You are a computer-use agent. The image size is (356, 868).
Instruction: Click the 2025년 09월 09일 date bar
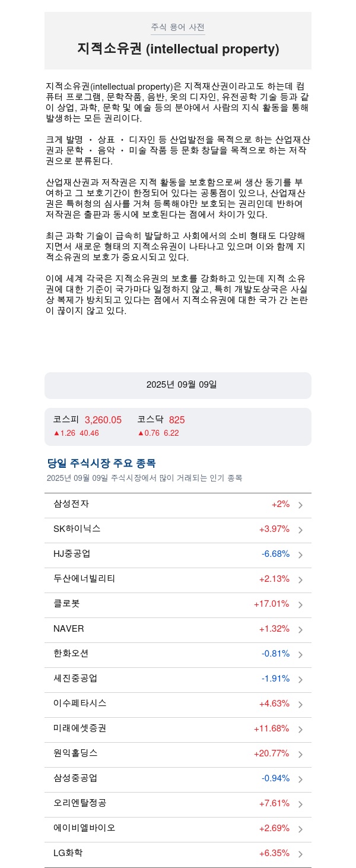coord(178,385)
